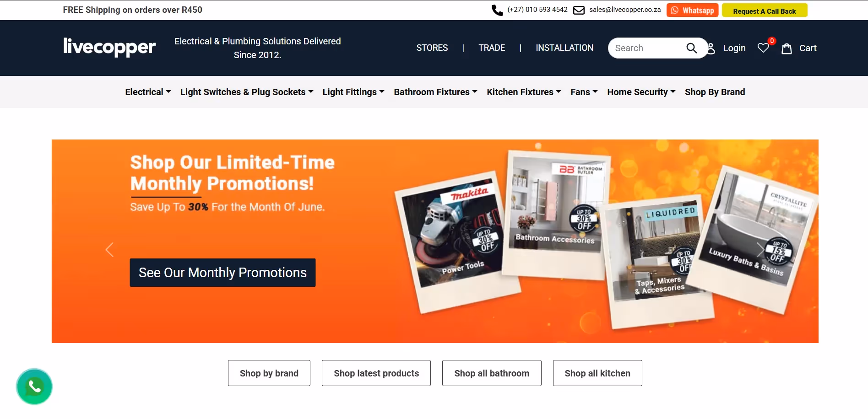Open the Fans dropdown menu

click(x=584, y=92)
